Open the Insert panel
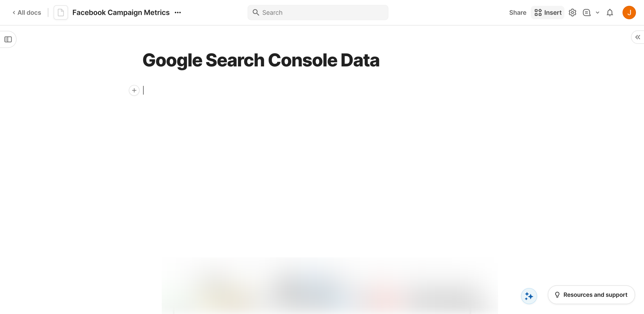The image size is (644, 314). [x=548, y=13]
